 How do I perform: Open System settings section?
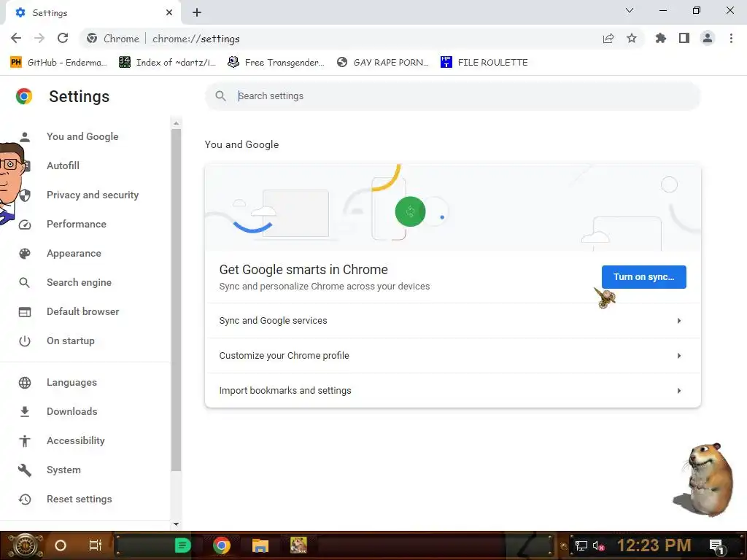click(63, 470)
